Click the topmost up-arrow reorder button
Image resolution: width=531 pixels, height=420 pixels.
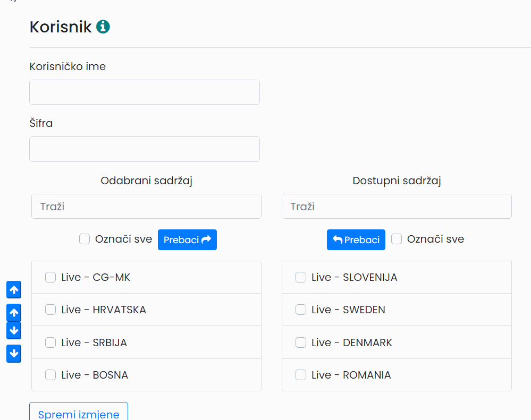click(x=14, y=290)
